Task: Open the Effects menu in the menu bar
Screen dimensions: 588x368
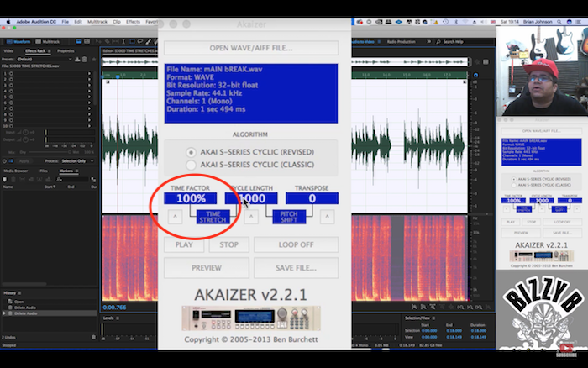Action: point(133,22)
